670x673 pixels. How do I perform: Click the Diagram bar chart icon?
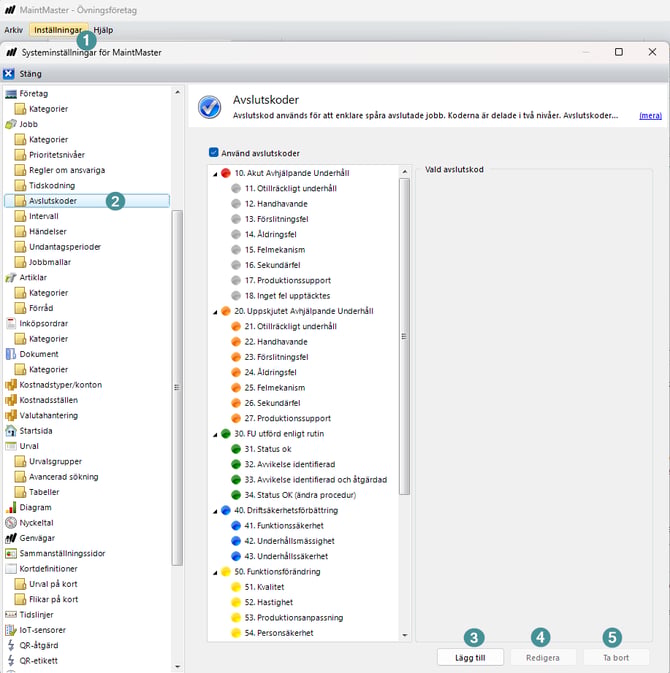(11, 507)
